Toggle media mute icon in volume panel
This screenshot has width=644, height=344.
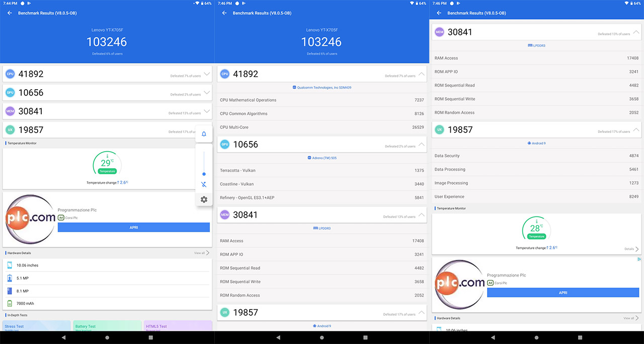[x=204, y=185]
